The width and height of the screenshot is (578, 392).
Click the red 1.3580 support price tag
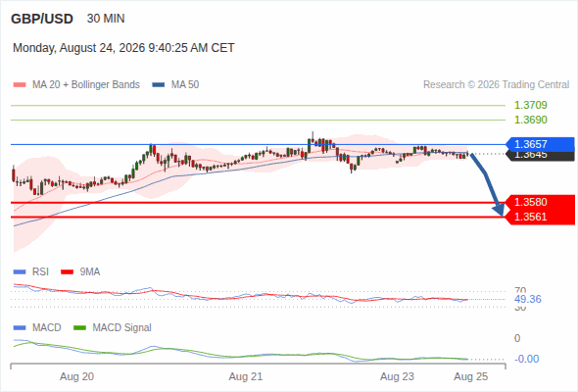(540, 202)
